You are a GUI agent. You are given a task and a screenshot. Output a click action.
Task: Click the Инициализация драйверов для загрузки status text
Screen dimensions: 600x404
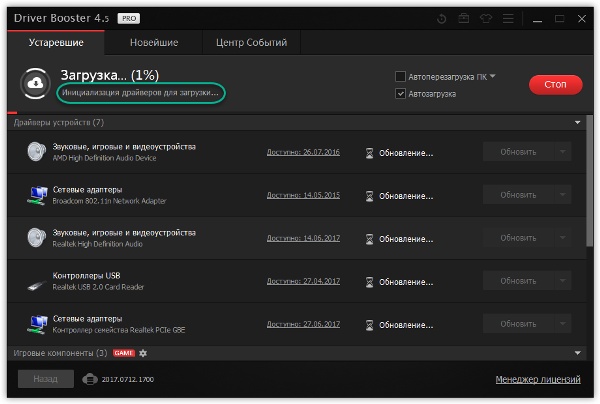point(140,93)
